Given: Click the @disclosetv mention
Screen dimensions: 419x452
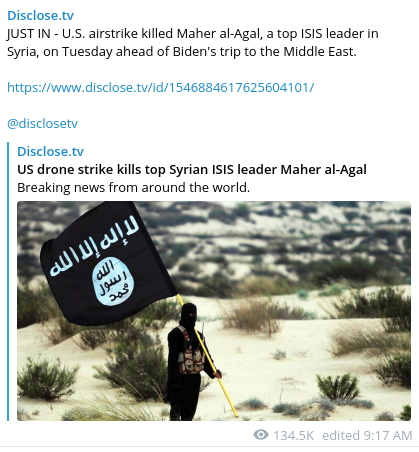Looking at the screenshot, I should [x=42, y=124].
